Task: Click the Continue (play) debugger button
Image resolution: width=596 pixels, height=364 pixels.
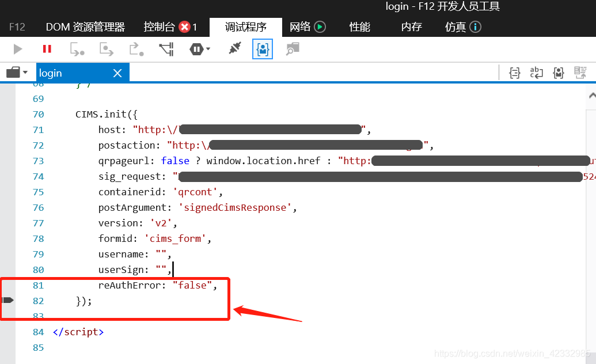Action: point(17,49)
